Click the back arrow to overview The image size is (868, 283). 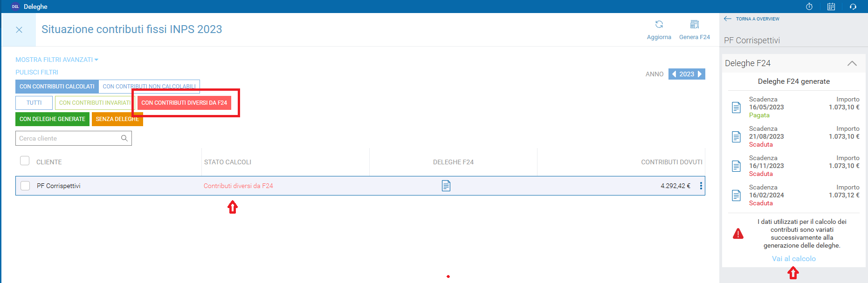tap(728, 19)
